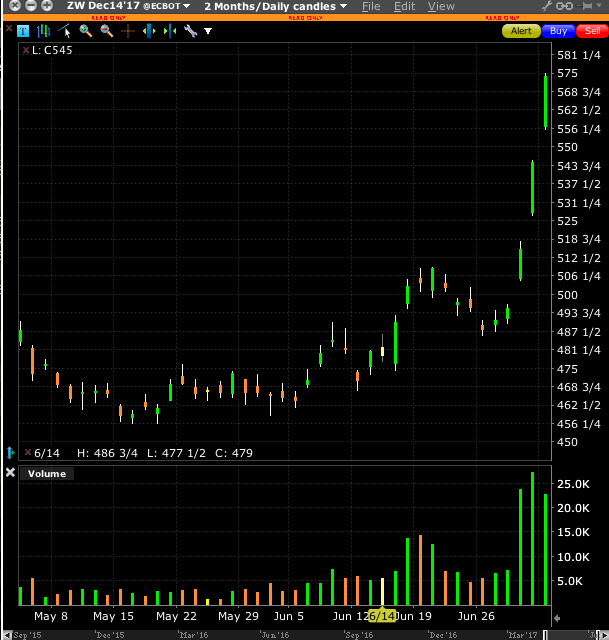This screenshot has width=609, height=640.
Task: Click the expand time axis arrows icon
Action: pos(148,31)
